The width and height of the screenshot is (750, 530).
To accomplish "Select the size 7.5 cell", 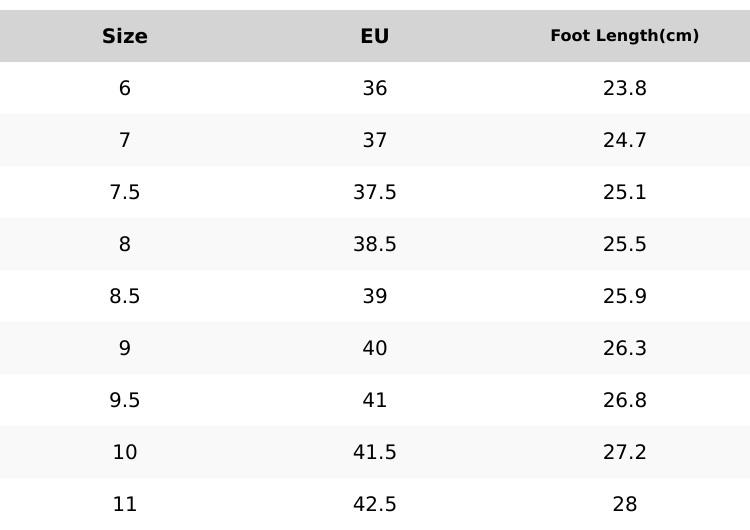I will point(125,192).
